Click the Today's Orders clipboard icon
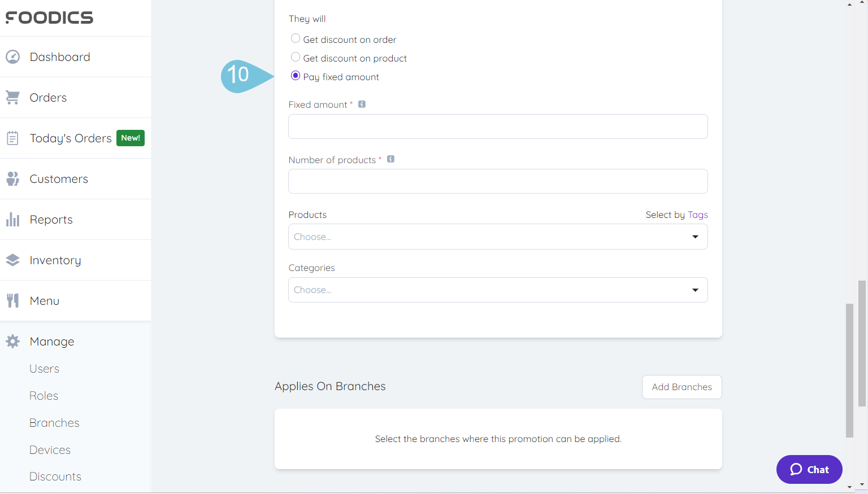The image size is (868, 494). point(12,138)
